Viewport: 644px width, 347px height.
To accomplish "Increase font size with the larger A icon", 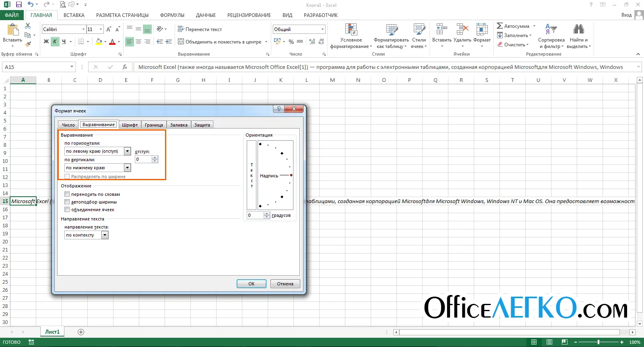I will coord(109,29).
